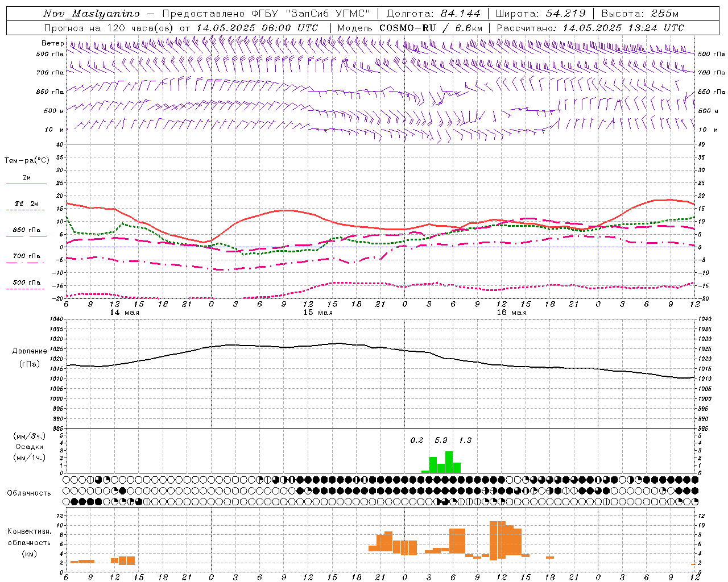Click the 'Высота: 285м' elevation value
The width and height of the screenshot is (728, 582).
640,14
